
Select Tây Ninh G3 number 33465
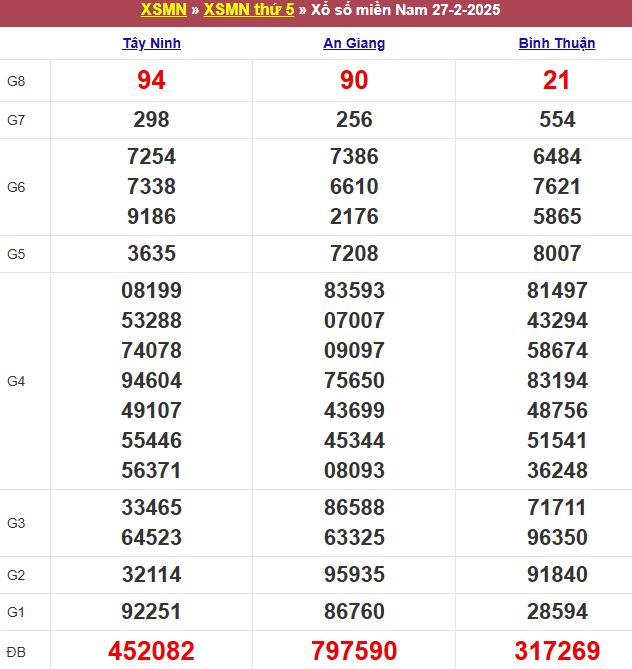[x=151, y=507]
